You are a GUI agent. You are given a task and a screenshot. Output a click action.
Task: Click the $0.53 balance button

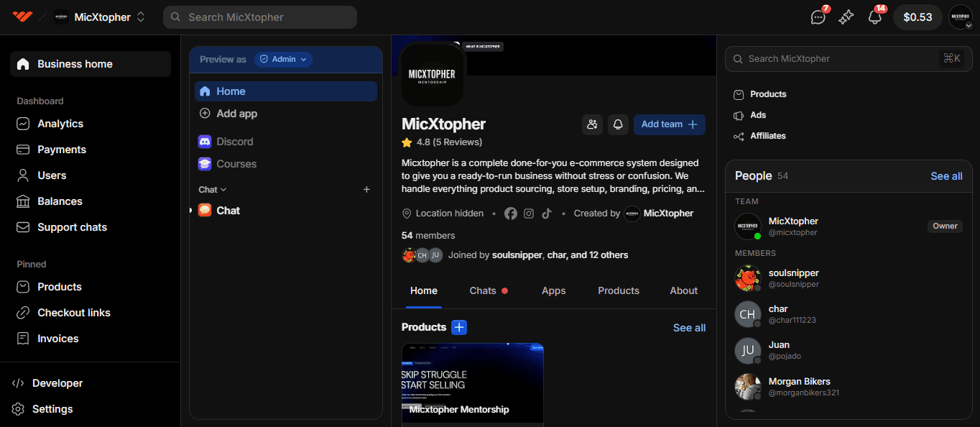(917, 17)
